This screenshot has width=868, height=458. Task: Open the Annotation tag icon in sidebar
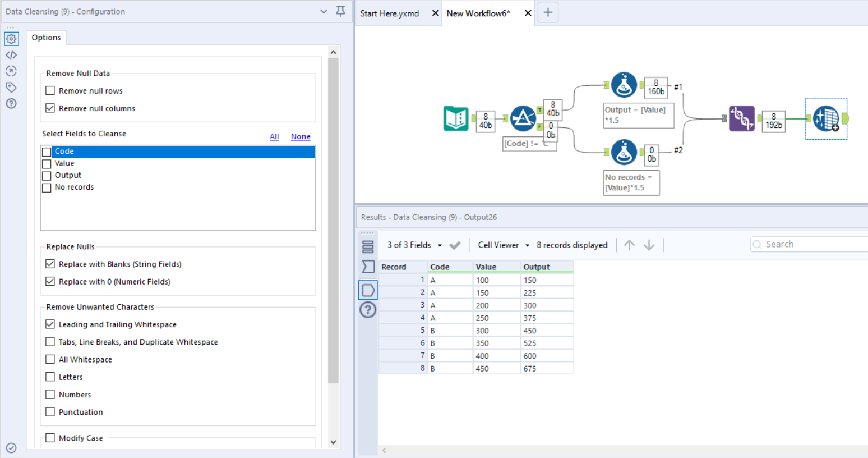[11, 87]
